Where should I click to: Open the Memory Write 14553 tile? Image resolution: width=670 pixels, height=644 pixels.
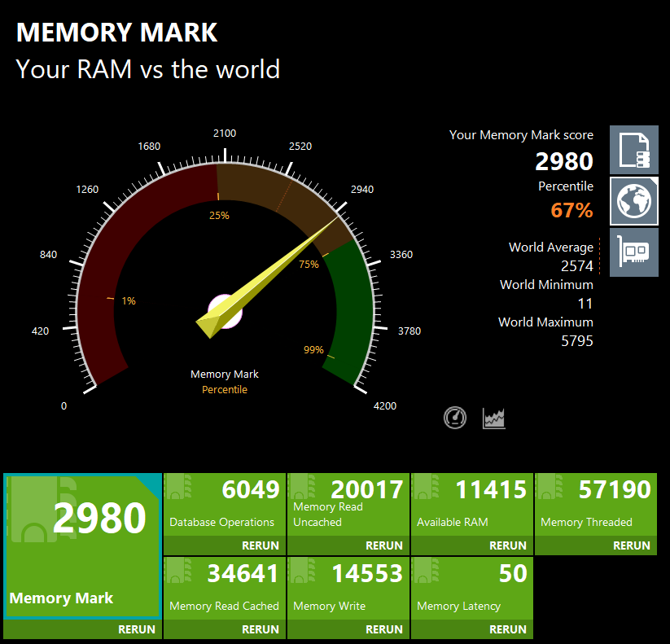(348, 588)
